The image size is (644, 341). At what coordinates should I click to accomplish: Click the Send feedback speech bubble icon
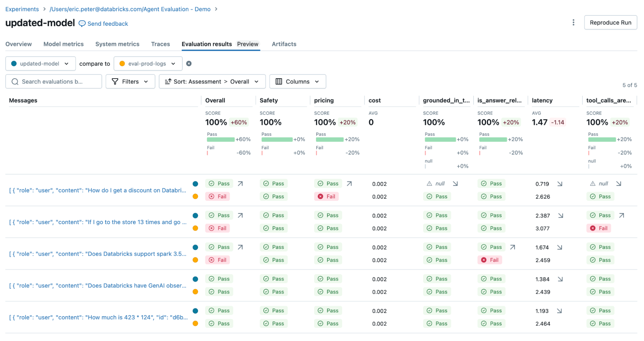pos(82,24)
